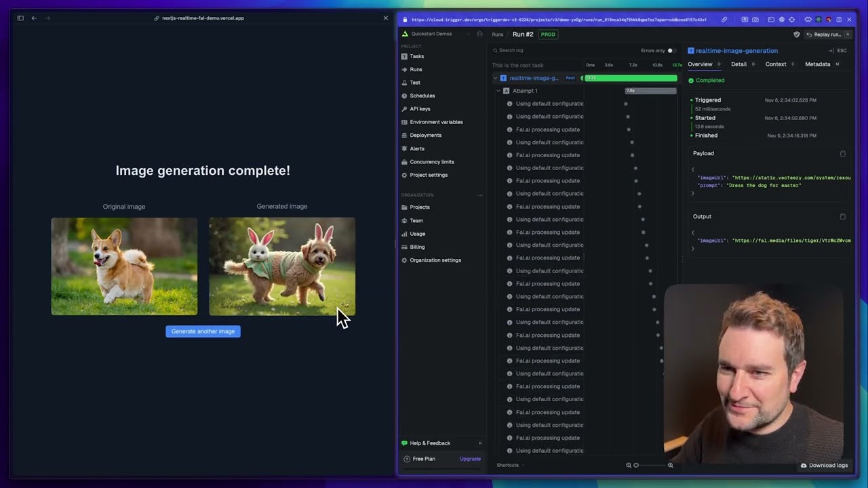
Task: Collapse the run inspector panel arrow
Action: [x=831, y=51]
